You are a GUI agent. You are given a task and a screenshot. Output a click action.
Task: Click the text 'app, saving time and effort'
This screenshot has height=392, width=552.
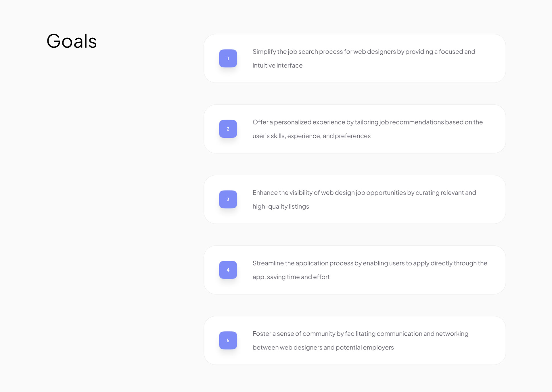tap(291, 277)
